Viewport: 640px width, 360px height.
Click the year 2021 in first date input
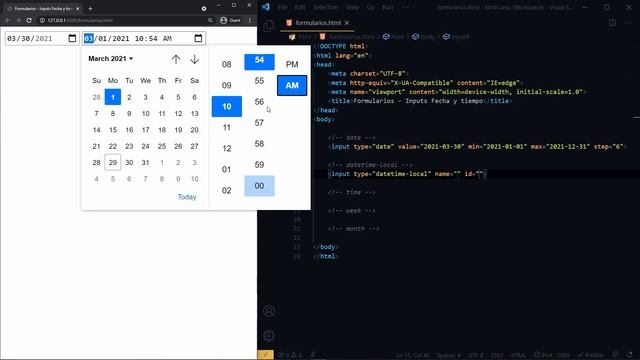[44, 38]
